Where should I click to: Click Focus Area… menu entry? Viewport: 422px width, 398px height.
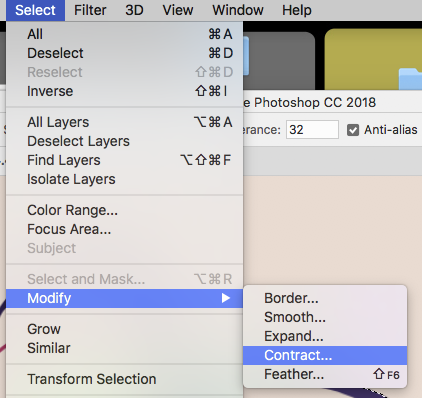click(124, 229)
